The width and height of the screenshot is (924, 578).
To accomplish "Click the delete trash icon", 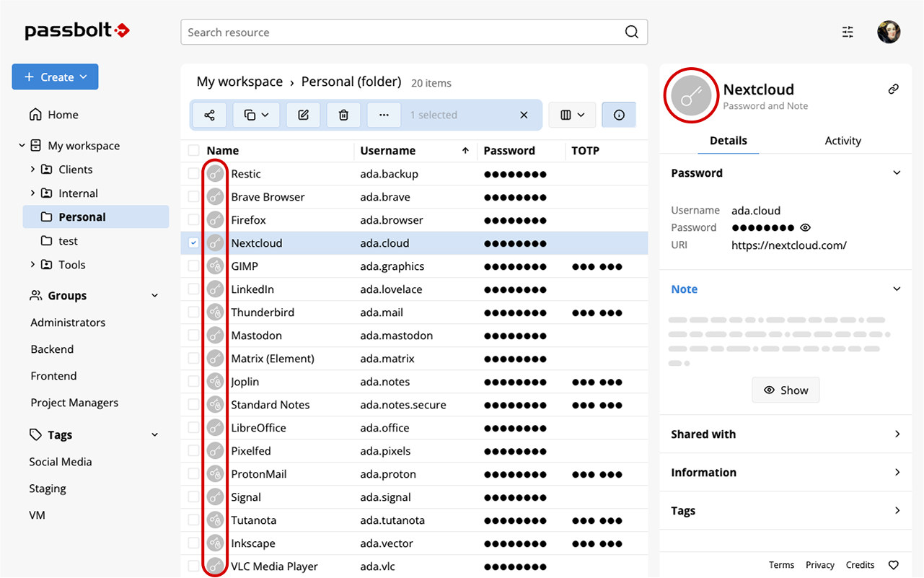I will pyautogui.click(x=344, y=115).
